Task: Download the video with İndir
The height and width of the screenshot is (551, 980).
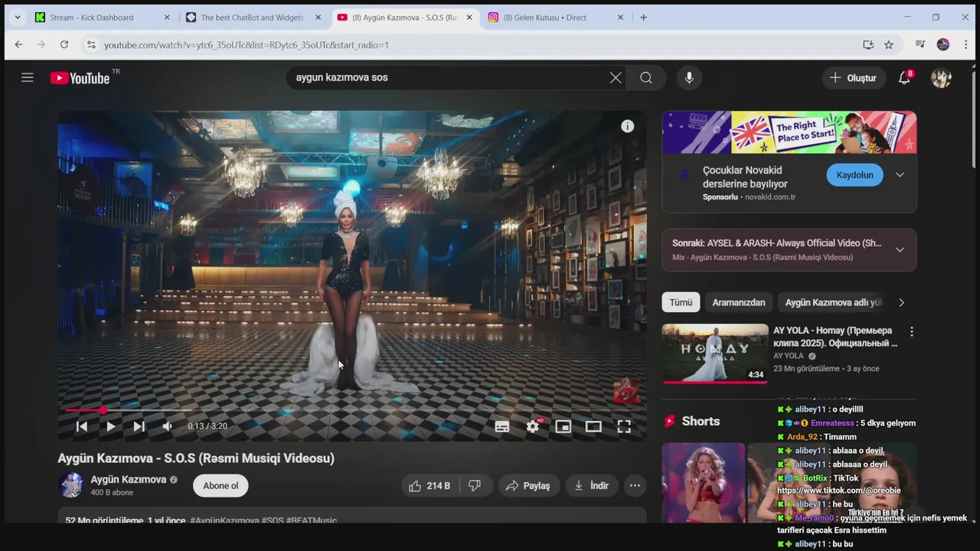Action: click(x=591, y=485)
